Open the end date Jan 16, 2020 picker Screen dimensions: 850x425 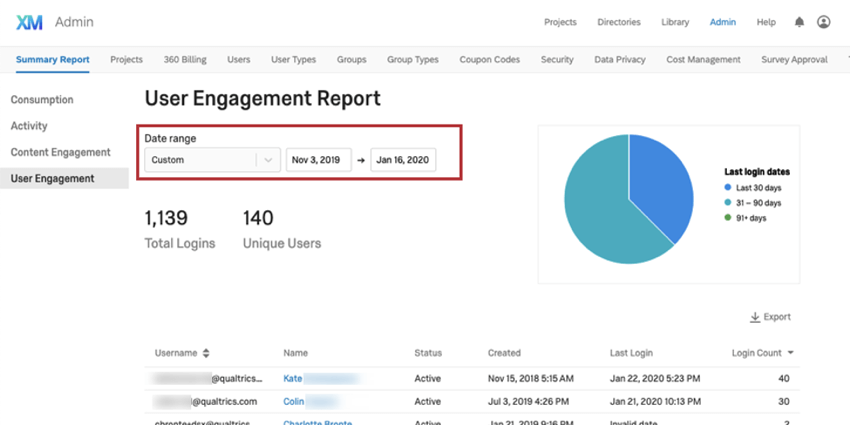[x=403, y=160]
